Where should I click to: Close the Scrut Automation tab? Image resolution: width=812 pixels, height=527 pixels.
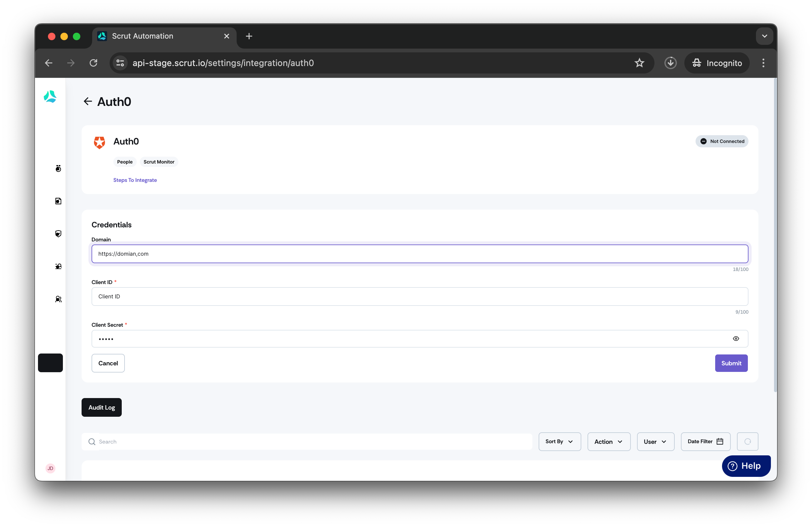tap(227, 36)
